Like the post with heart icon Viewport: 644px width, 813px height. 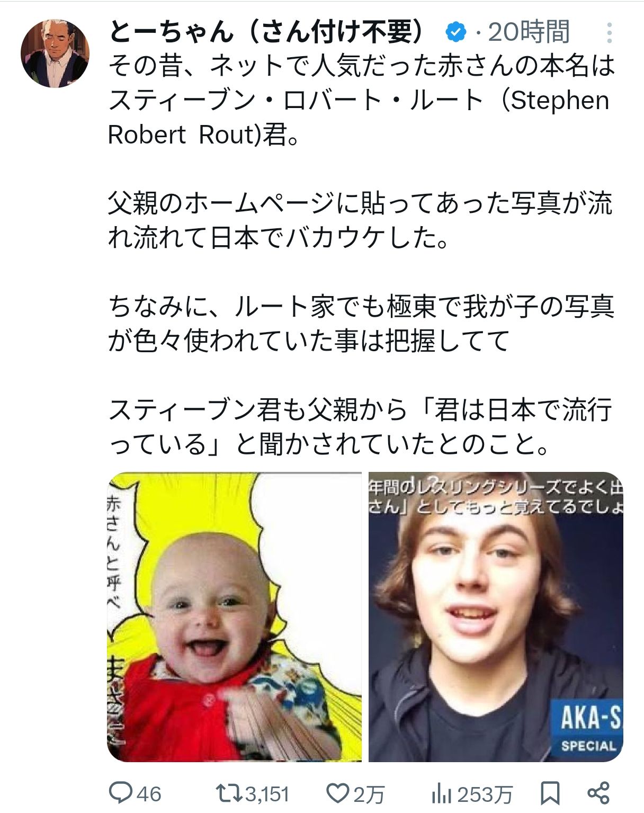(x=338, y=793)
